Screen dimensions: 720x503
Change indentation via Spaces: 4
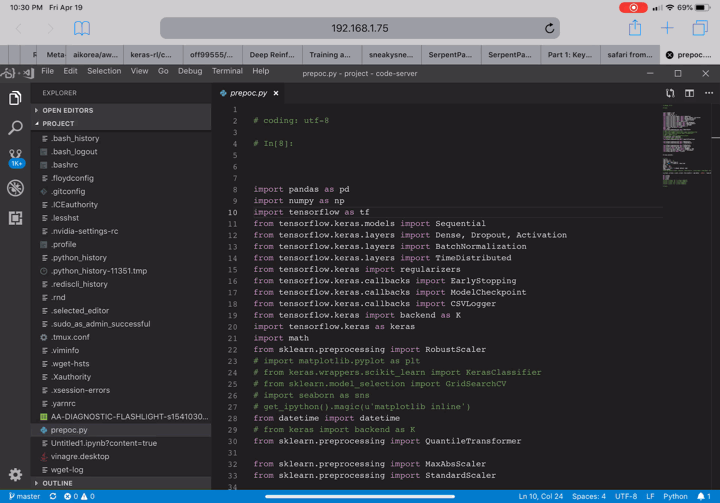[x=589, y=496]
